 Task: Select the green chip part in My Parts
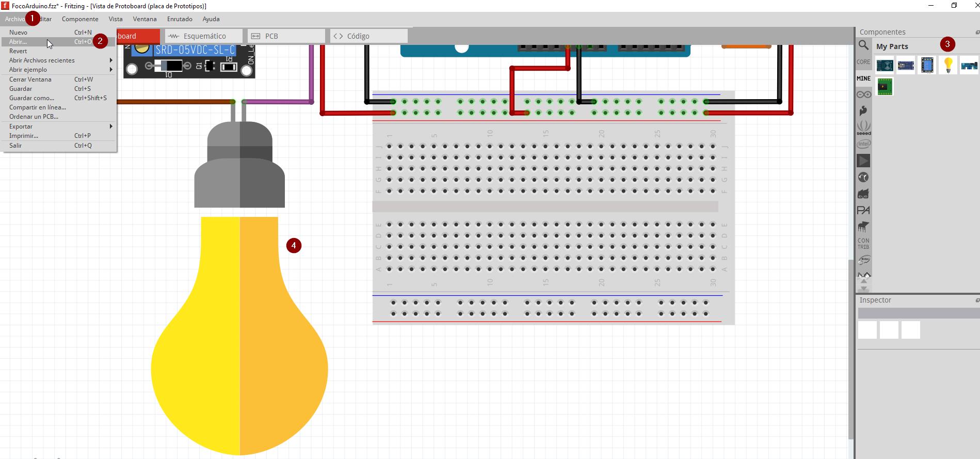(x=885, y=87)
